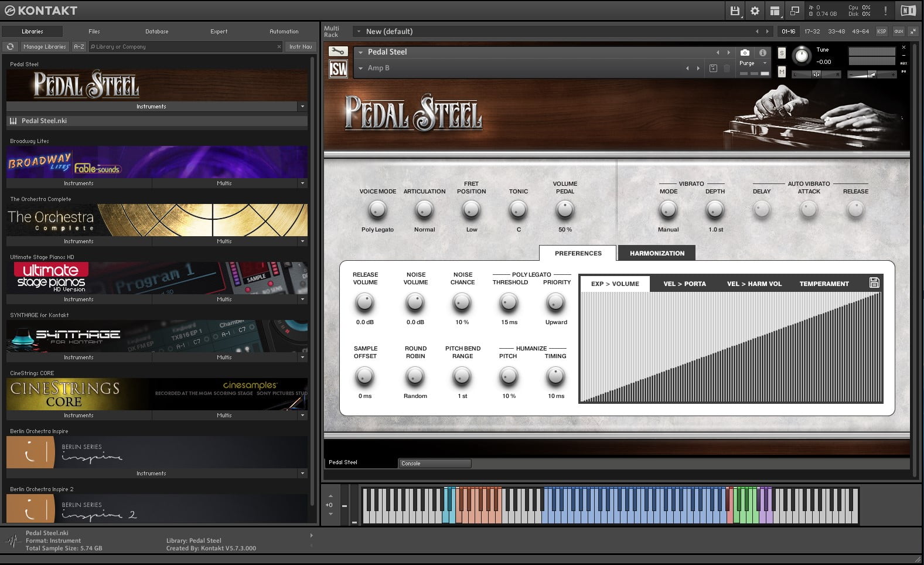Clear the library search field X

[x=279, y=47]
